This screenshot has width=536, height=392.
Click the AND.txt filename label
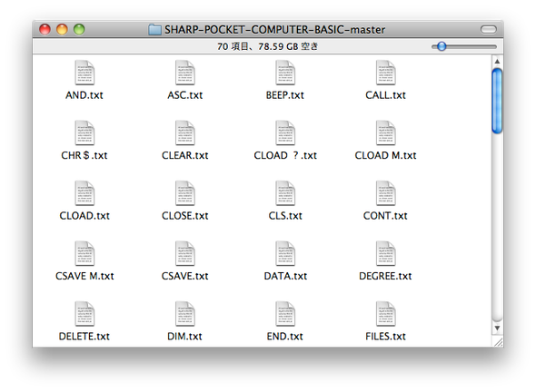(84, 95)
